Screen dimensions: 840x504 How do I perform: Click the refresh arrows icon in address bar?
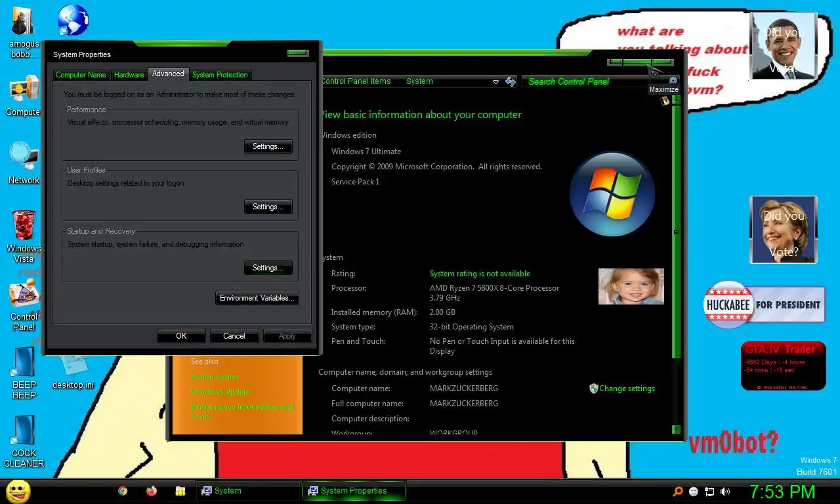(x=511, y=81)
